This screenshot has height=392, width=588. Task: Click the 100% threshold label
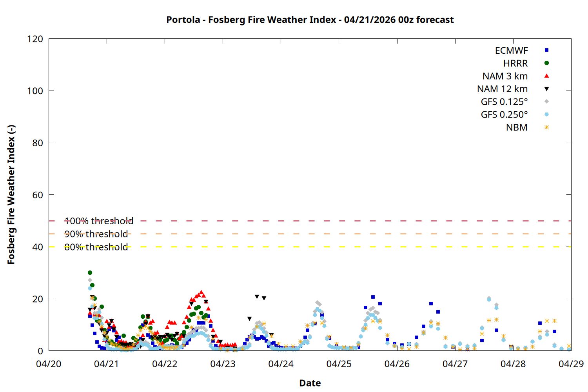(x=99, y=221)
